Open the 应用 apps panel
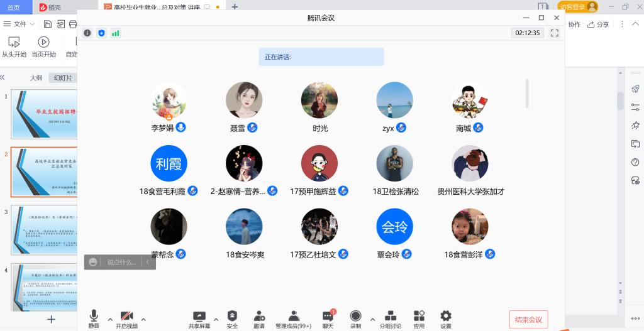This screenshot has height=331, width=644. 419,320
